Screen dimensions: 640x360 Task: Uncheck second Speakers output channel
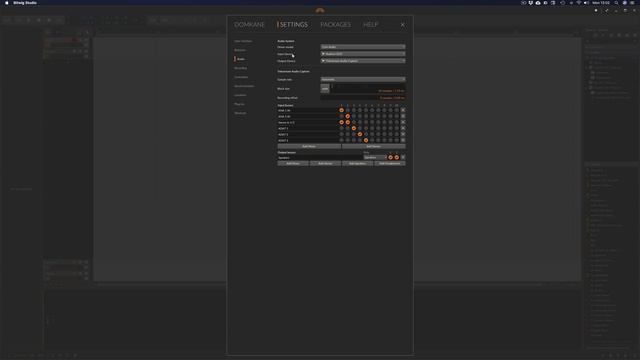point(397,157)
